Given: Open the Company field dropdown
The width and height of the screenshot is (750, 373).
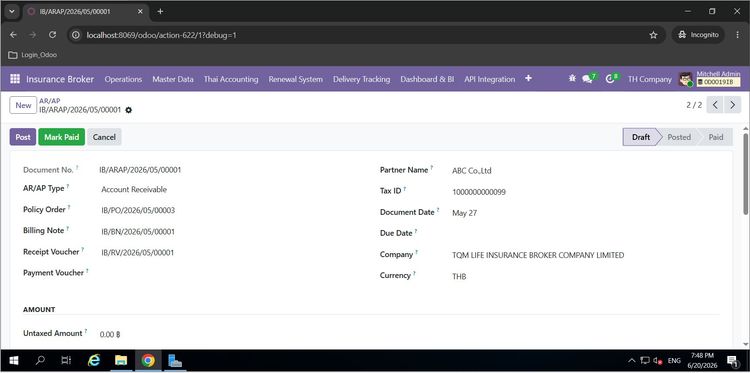Looking at the screenshot, I should point(585,255).
